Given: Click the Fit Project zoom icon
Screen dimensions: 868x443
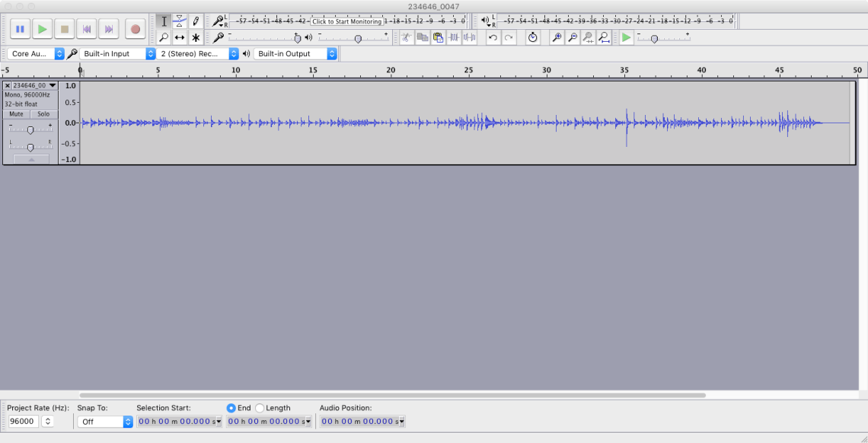Looking at the screenshot, I should [604, 37].
